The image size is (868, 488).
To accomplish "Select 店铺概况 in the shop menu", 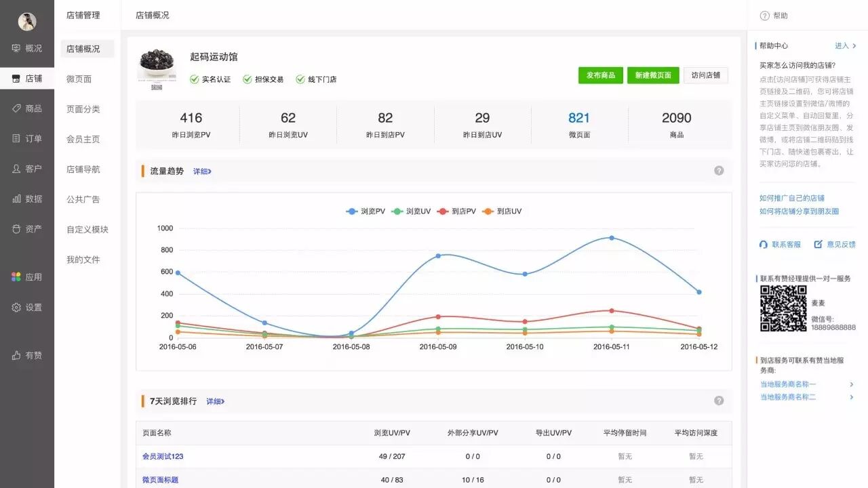I will click(x=87, y=49).
